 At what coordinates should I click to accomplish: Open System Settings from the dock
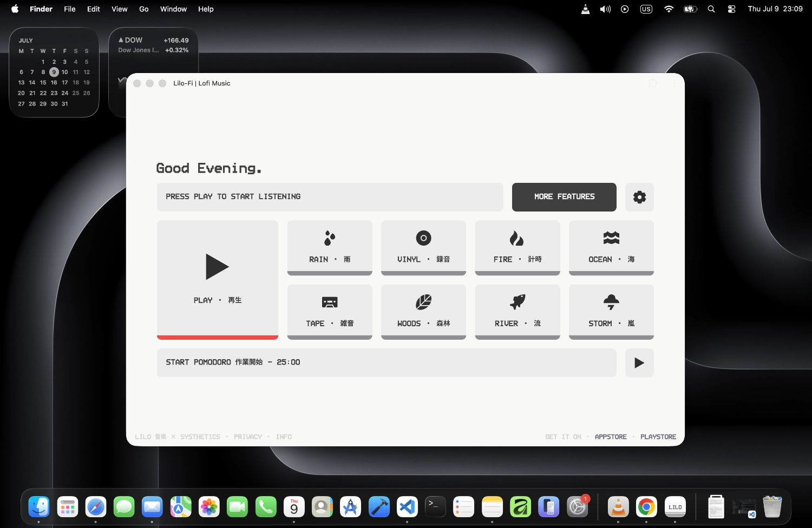tap(577, 507)
